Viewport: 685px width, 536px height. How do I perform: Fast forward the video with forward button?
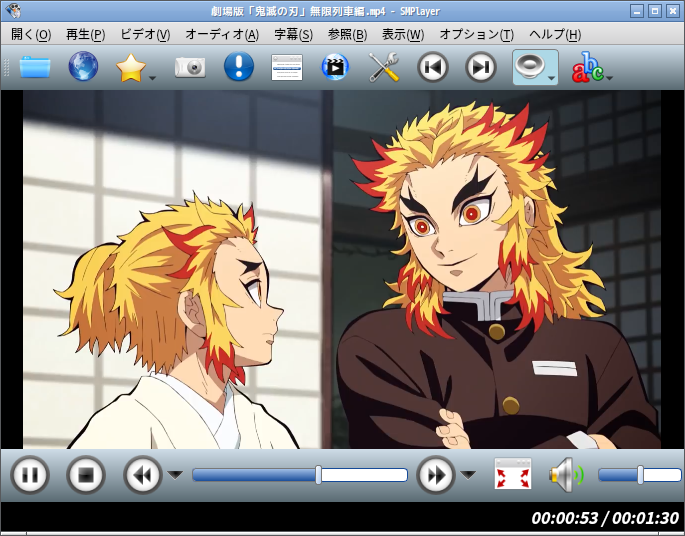(x=436, y=475)
